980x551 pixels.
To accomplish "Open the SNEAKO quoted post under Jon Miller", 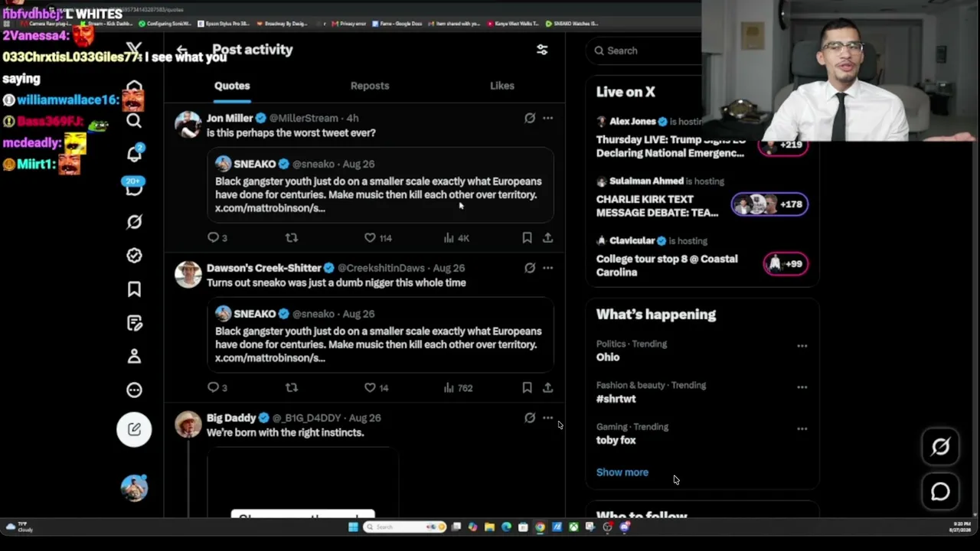I will pos(380,185).
